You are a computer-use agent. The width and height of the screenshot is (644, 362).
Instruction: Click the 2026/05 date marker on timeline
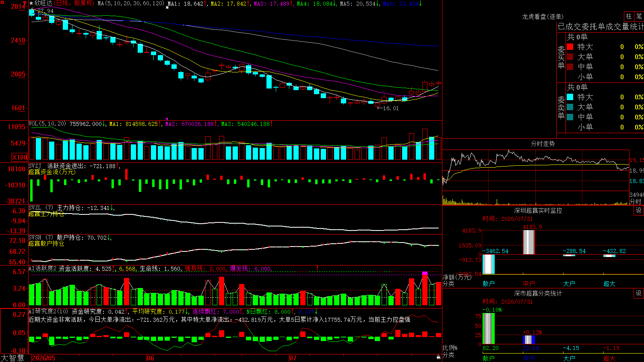coord(43,358)
